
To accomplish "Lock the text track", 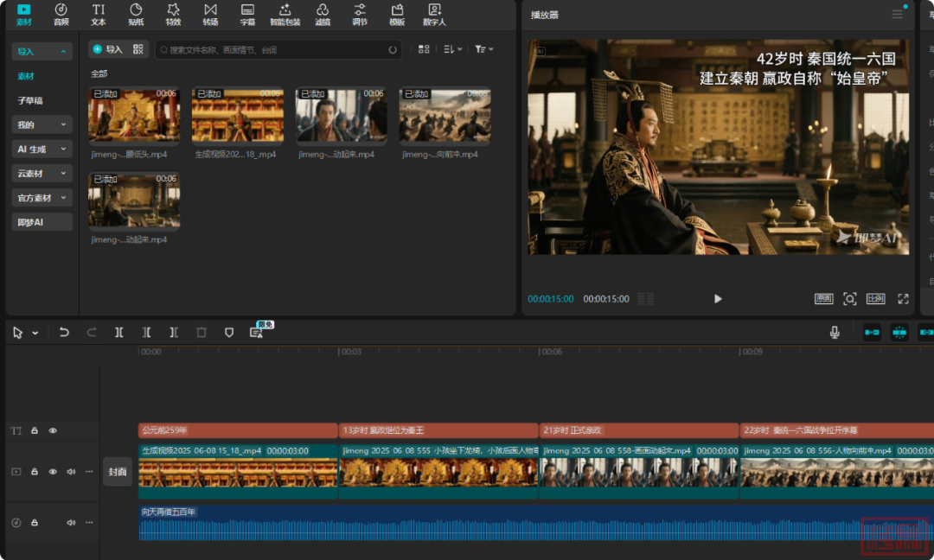I will (35, 430).
